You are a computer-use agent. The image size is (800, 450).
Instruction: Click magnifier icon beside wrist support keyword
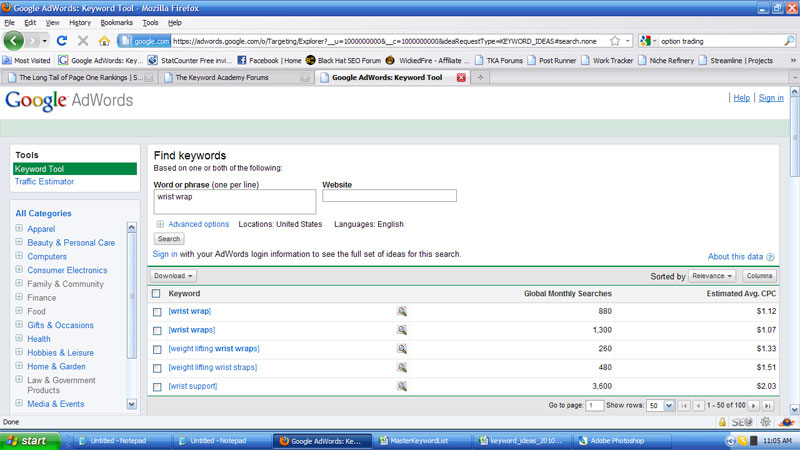(x=401, y=386)
